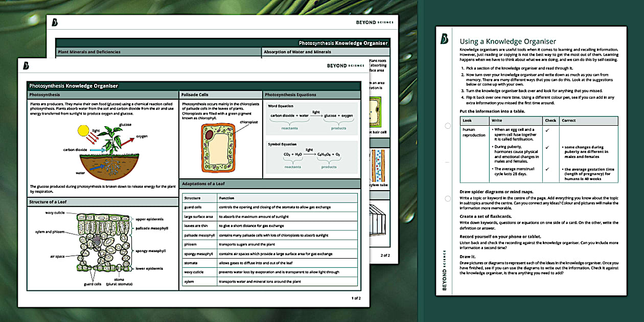Click the '2 of 2' page number
The image size is (644, 322).
(x=385, y=255)
